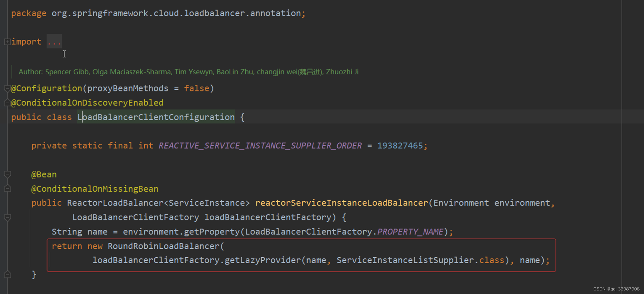Click fold end marker at method closing brace
This screenshot has height=294, width=644.
[8, 274]
